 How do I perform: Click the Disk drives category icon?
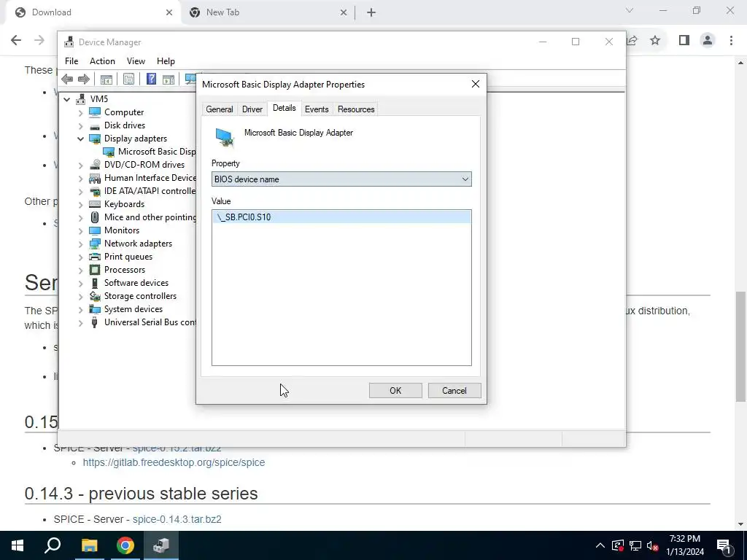click(x=95, y=125)
